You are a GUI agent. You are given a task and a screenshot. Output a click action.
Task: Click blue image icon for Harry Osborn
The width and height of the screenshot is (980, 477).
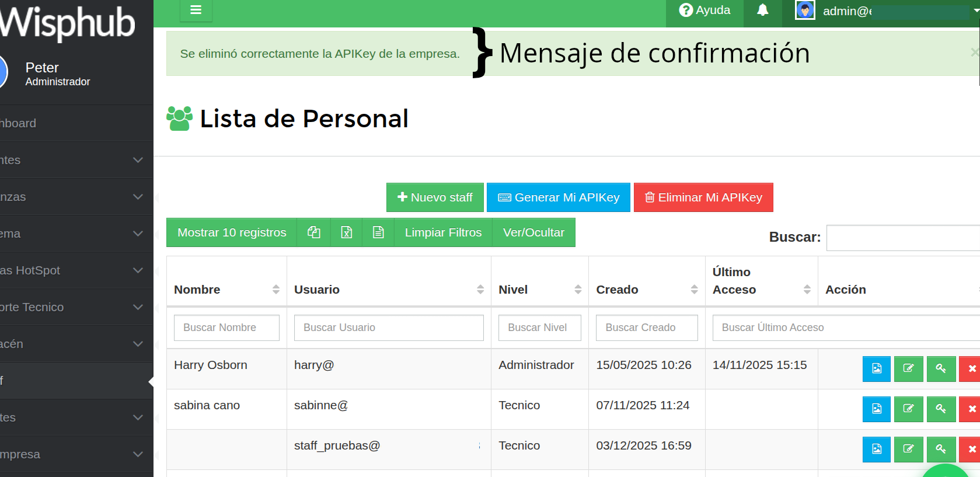[x=877, y=368]
